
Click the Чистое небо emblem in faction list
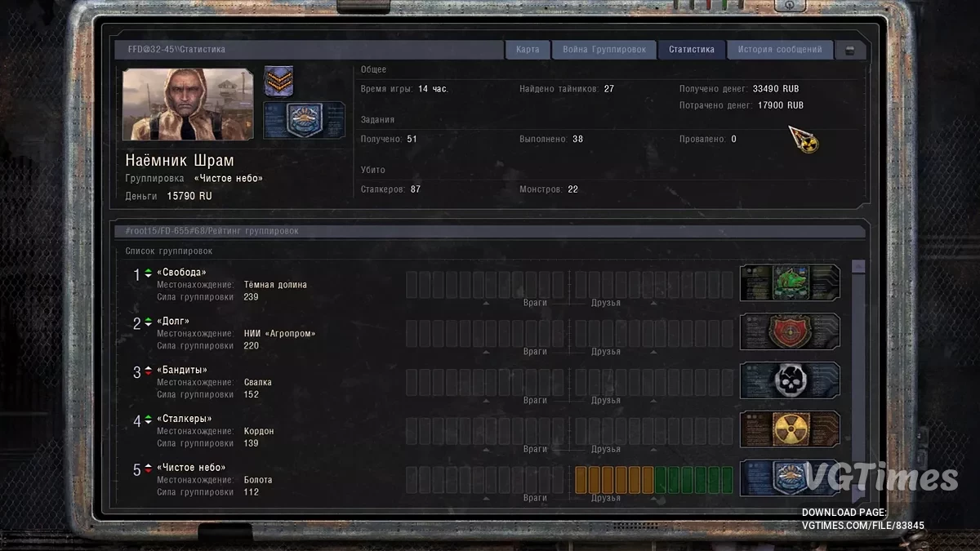tap(790, 478)
